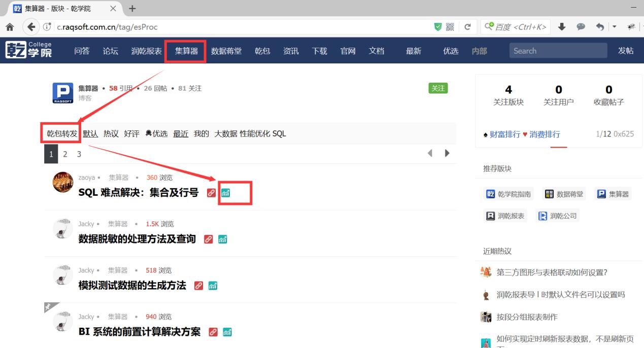Click Jacky's avatar on 数据脱敏 post
This screenshot has width=644, height=348.
point(63,229)
